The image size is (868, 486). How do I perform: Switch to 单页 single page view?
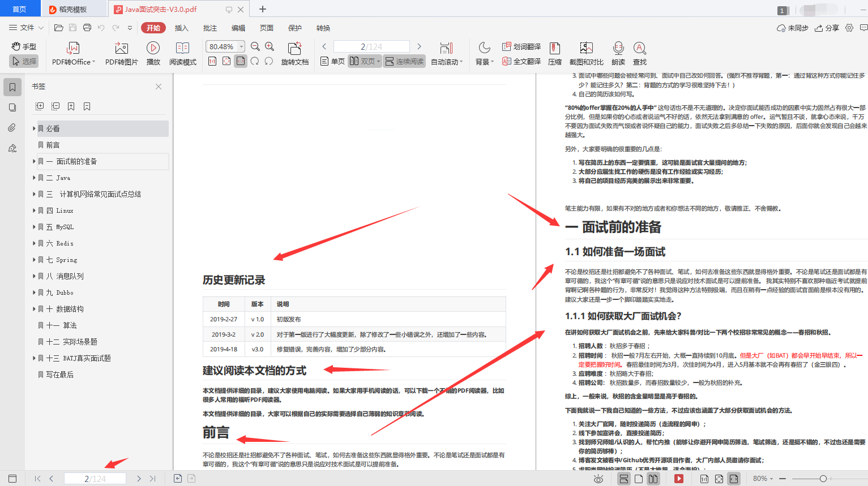332,61
